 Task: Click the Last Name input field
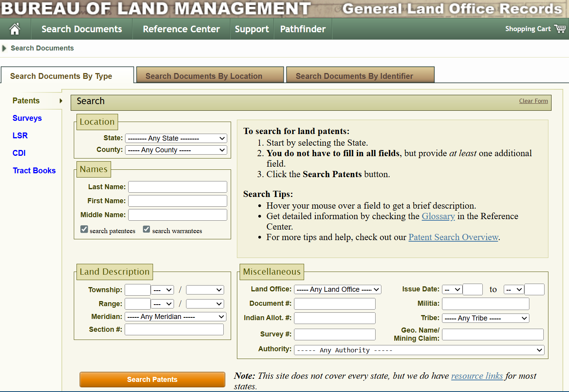tap(178, 187)
